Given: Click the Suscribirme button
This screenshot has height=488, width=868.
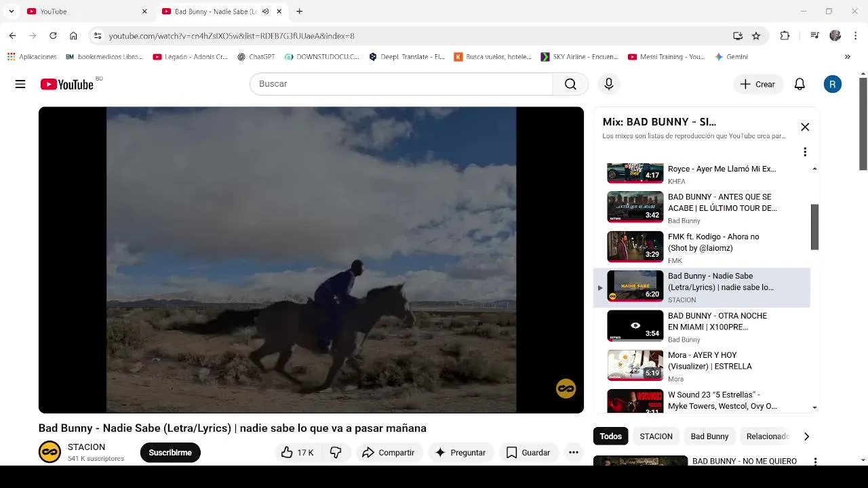Looking at the screenshot, I should click(x=170, y=452).
